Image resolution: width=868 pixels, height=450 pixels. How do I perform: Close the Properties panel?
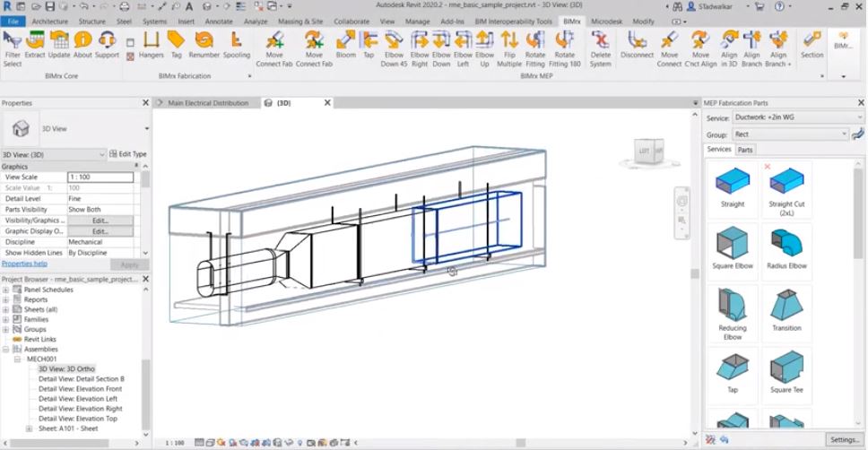coord(145,103)
